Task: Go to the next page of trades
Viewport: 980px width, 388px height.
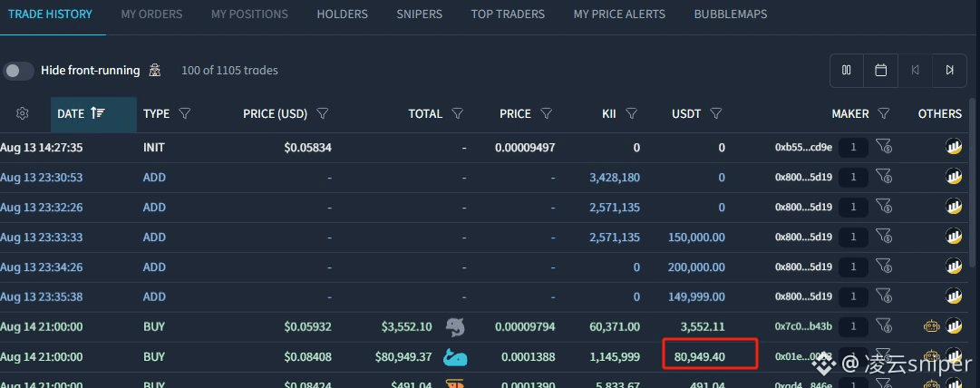Action: point(949,71)
